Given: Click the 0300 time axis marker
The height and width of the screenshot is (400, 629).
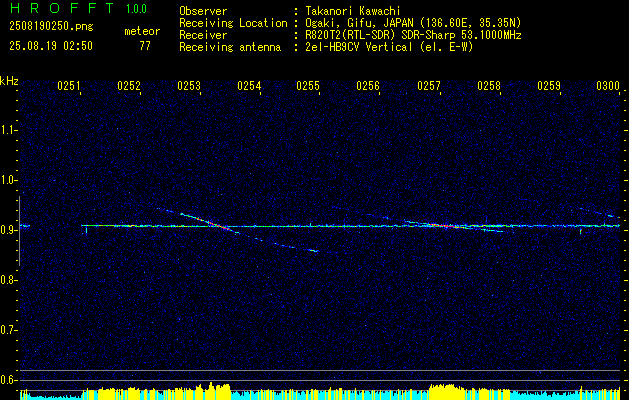Looking at the screenshot, I should click(608, 85).
